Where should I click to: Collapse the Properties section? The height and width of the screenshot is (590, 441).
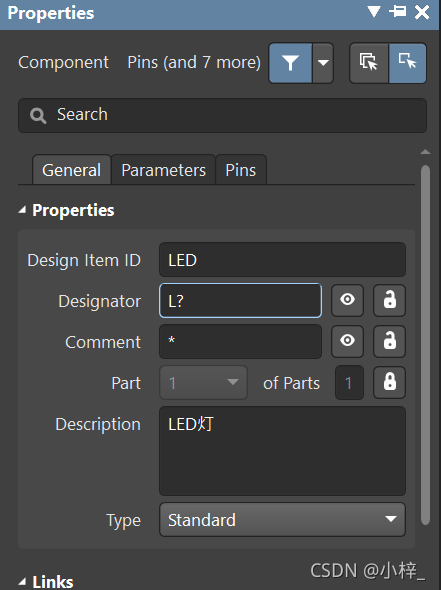click(22, 210)
